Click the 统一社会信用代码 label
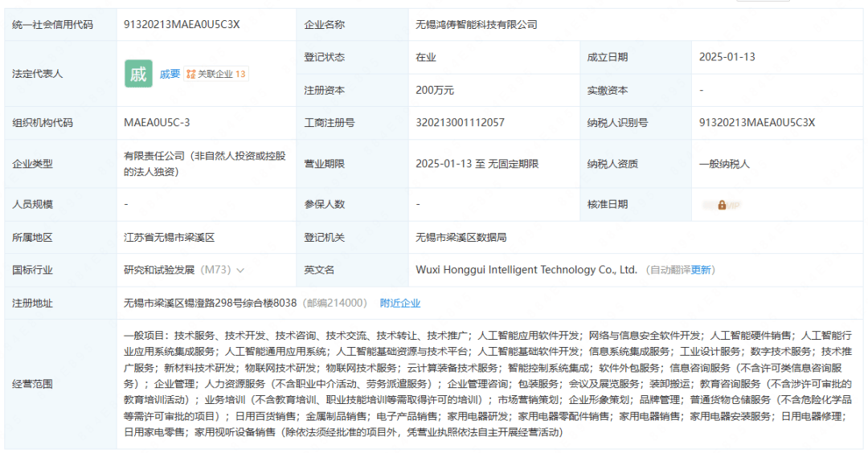The image size is (868, 453). click(52, 24)
